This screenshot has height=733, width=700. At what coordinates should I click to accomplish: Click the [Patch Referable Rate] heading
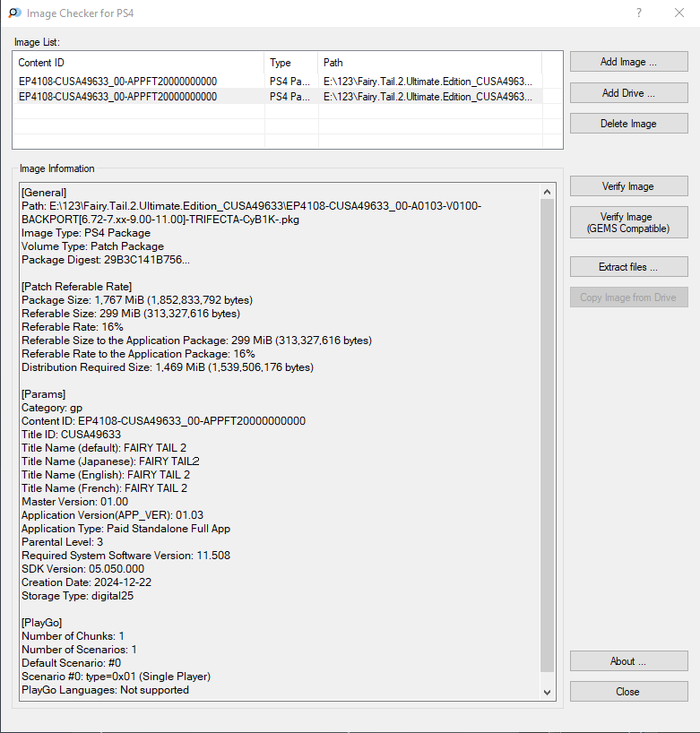(77, 287)
